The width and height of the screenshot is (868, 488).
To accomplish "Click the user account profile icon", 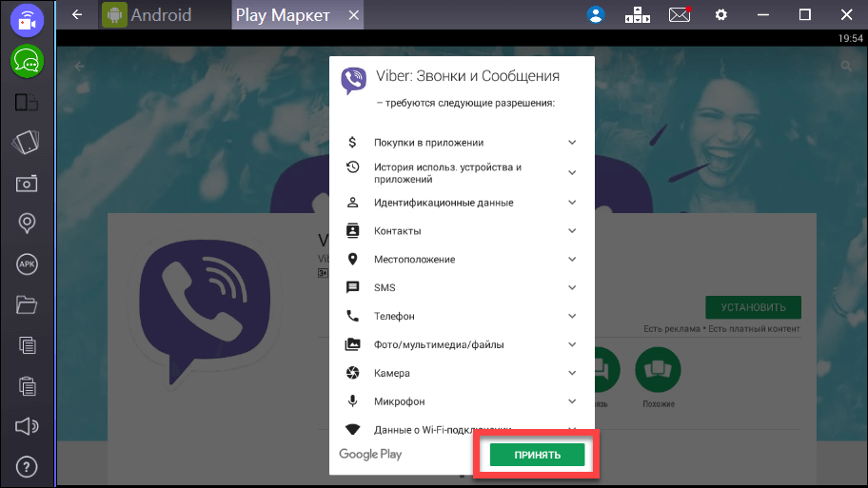I will (596, 15).
